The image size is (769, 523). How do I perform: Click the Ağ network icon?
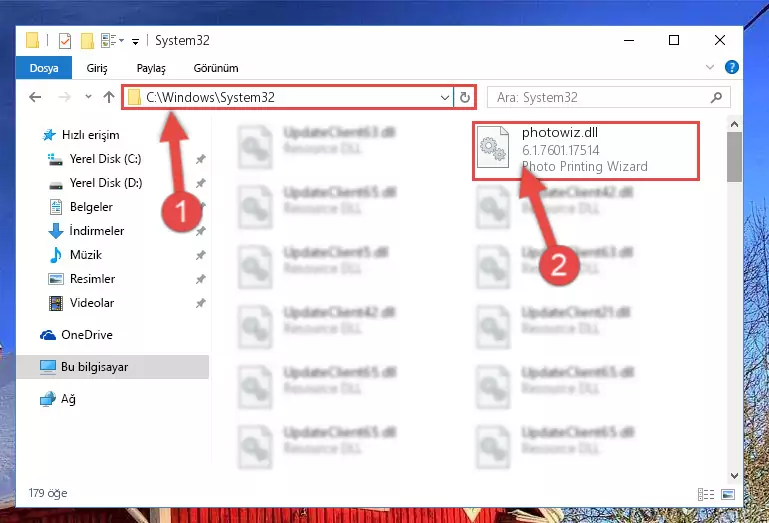[48, 399]
